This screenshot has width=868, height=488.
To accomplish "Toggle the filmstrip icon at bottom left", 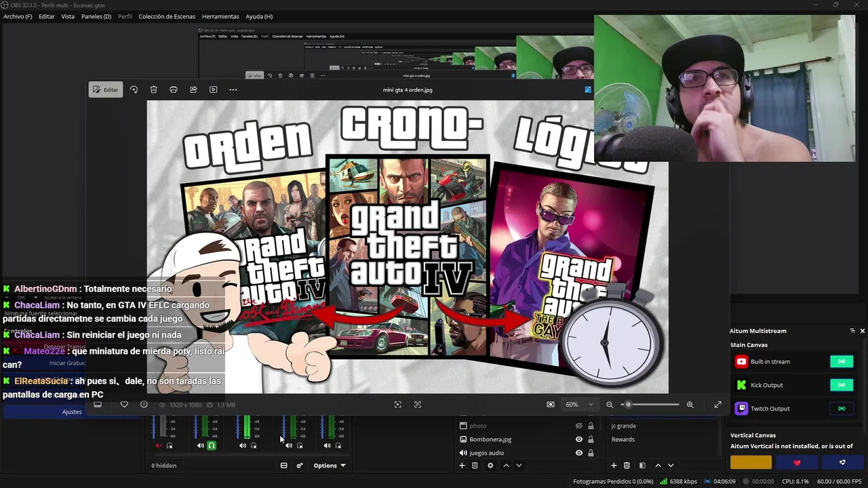I will tap(98, 405).
